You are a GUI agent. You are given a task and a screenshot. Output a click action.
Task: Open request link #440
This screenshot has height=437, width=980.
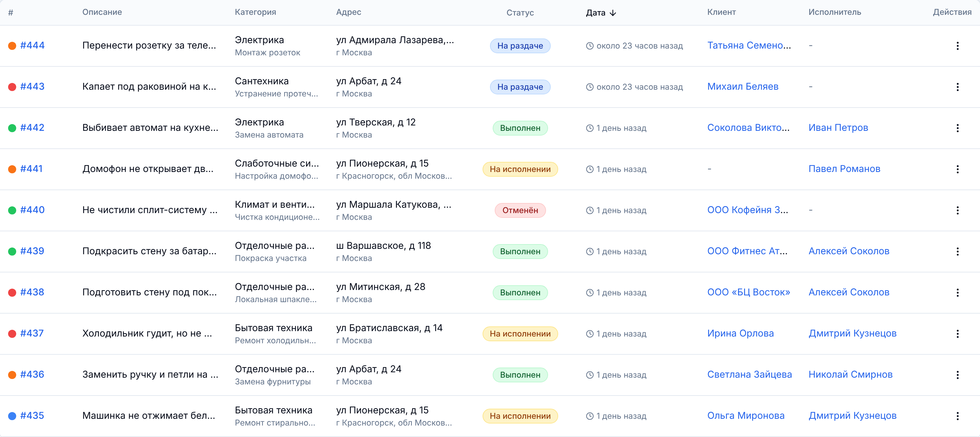[x=32, y=210]
